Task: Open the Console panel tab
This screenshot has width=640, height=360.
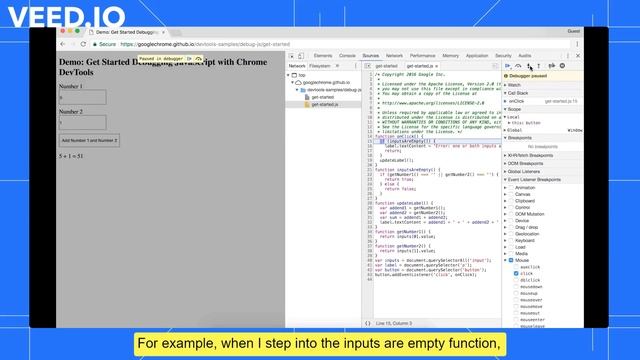Action: coord(347,56)
